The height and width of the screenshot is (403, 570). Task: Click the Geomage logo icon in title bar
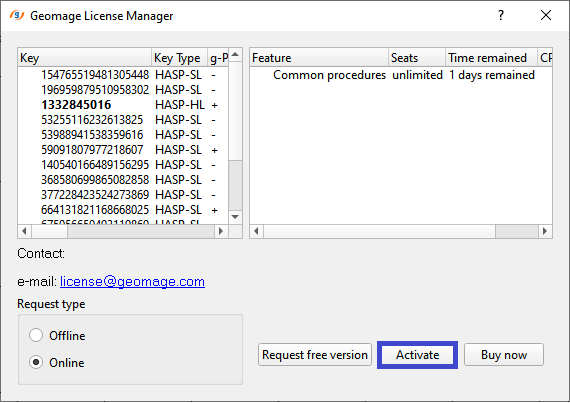17,15
